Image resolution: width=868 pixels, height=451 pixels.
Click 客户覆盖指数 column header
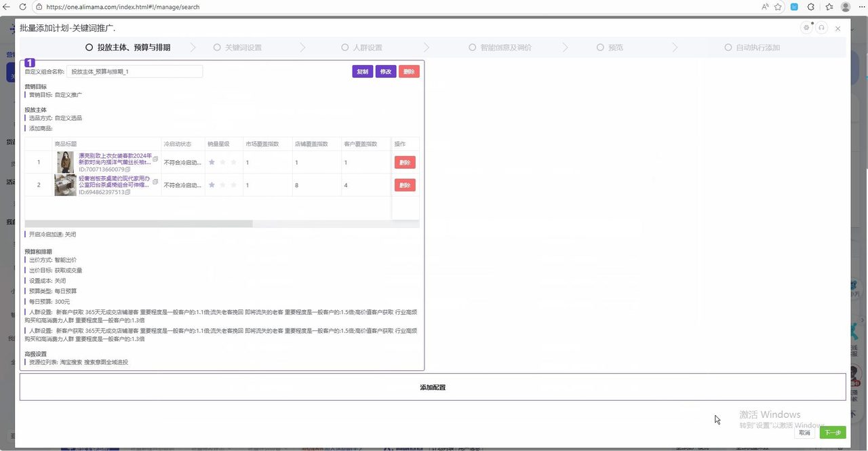[361, 144]
